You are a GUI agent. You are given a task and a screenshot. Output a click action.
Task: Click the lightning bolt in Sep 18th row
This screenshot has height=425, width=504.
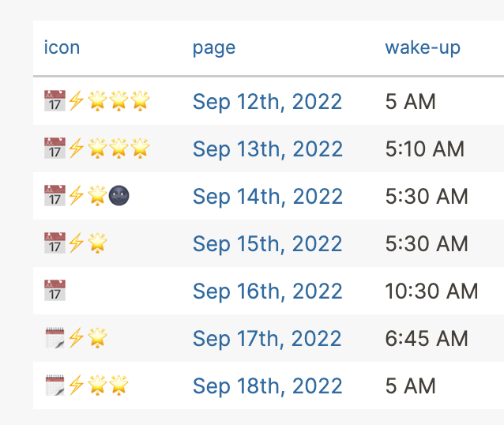click(76, 386)
